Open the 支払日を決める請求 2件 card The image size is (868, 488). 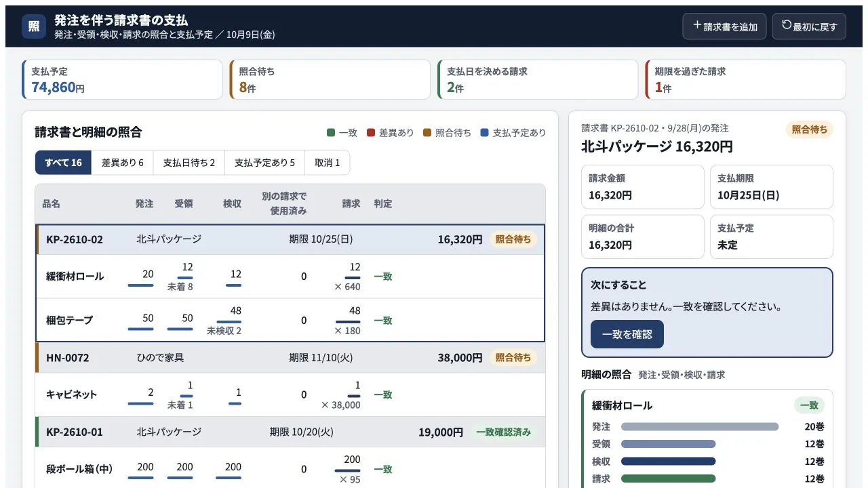538,80
